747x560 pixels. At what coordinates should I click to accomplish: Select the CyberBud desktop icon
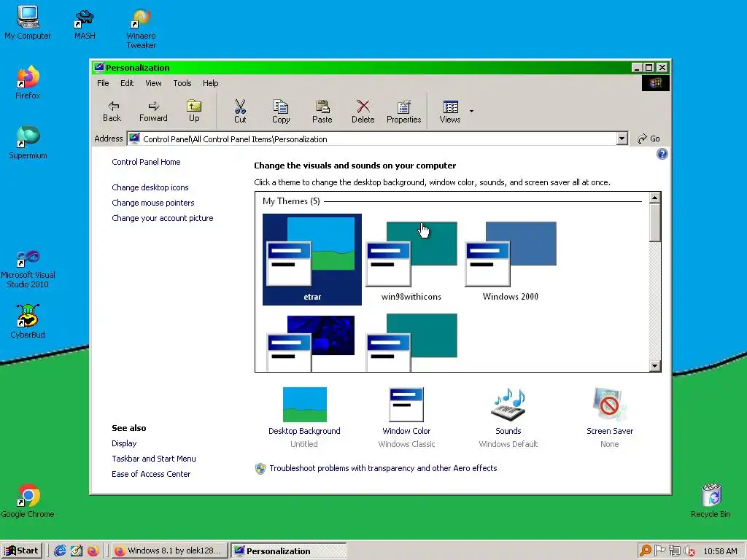(28, 322)
